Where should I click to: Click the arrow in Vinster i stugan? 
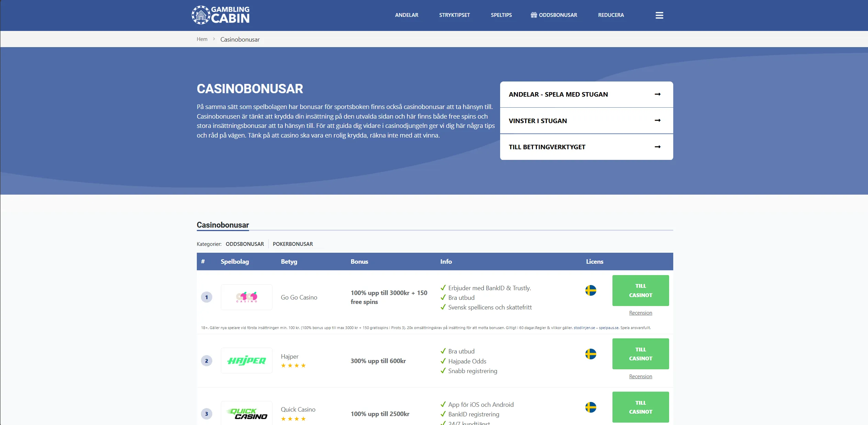coord(657,120)
